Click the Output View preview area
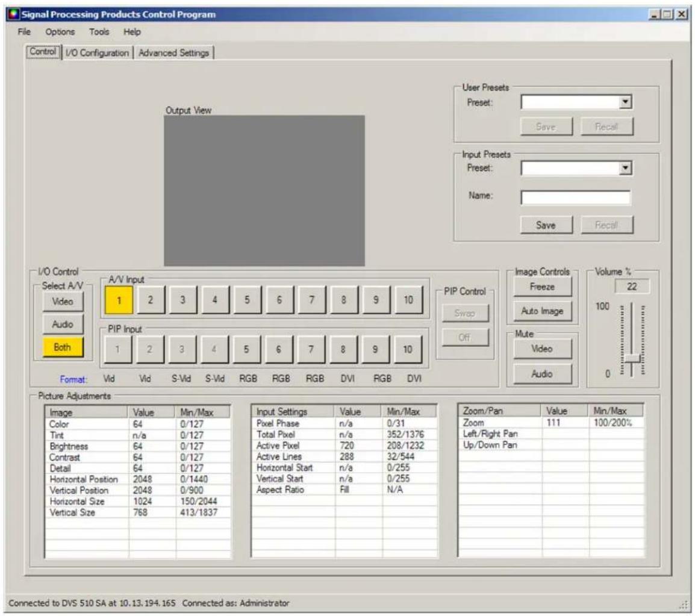 click(264, 191)
